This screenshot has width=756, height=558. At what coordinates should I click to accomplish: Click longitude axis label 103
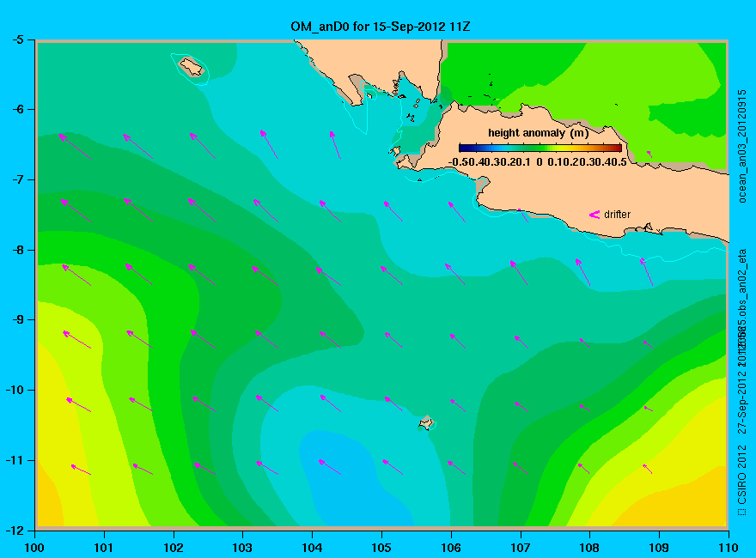tap(242, 548)
